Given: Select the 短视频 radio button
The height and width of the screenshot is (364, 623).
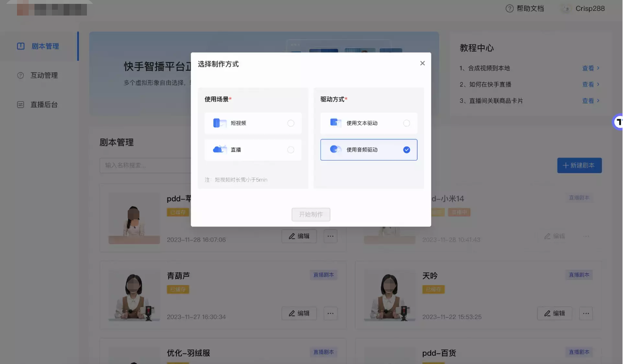Looking at the screenshot, I should pos(291,123).
